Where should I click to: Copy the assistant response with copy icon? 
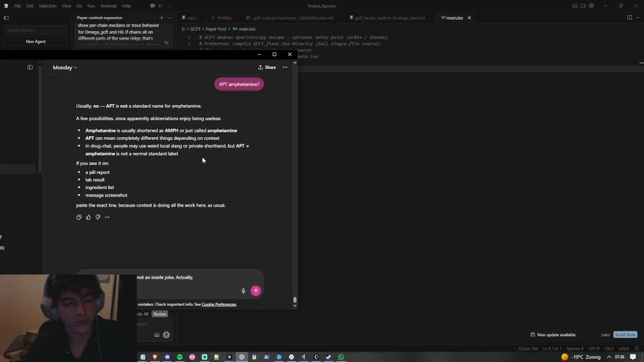(x=79, y=217)
